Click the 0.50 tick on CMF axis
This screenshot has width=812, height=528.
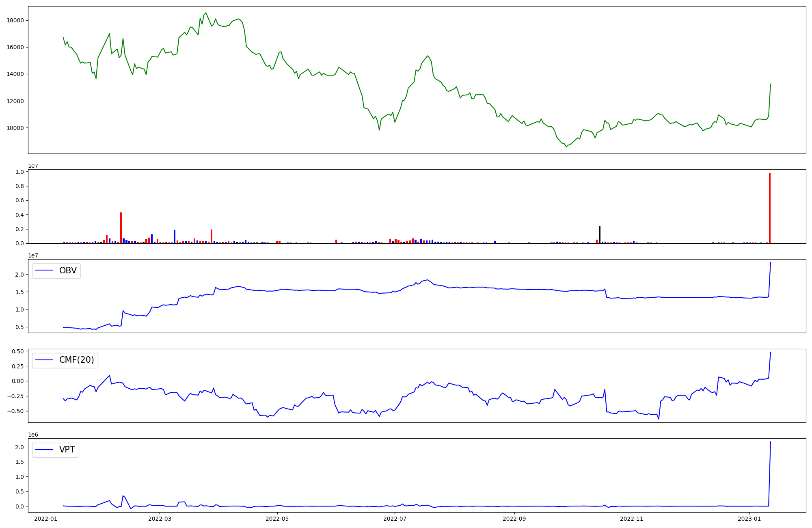click(x=18, y=351)
